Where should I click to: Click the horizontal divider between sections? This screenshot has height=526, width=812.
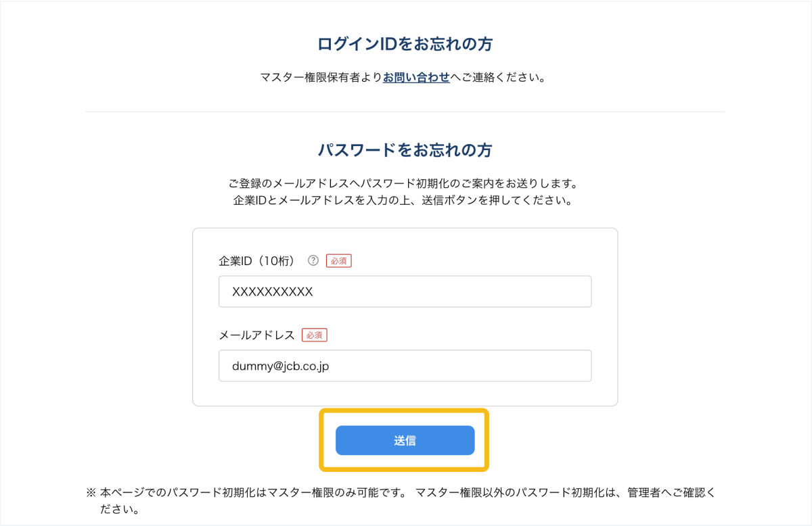click(405, 112)
